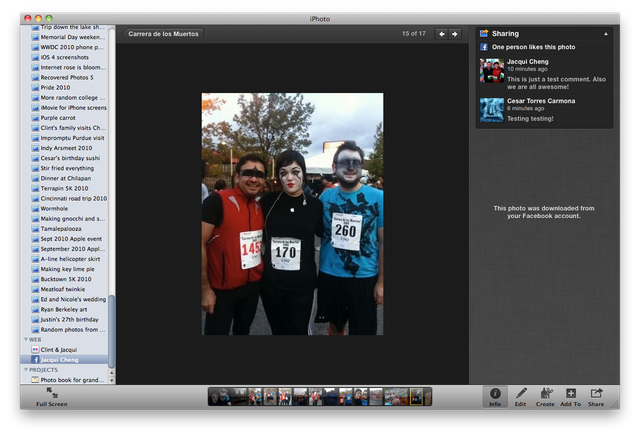
Task: Select iMovie for iPhone screens event
Action: (x=64, y=107)
